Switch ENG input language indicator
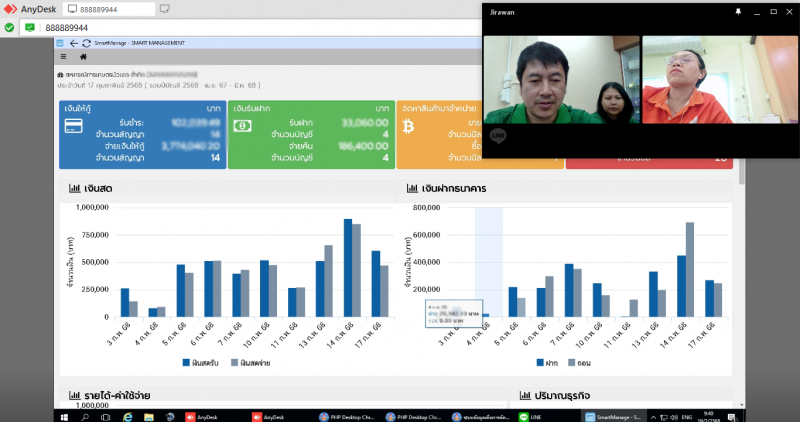Screen dimensions: 800x422 click(687, 417)
